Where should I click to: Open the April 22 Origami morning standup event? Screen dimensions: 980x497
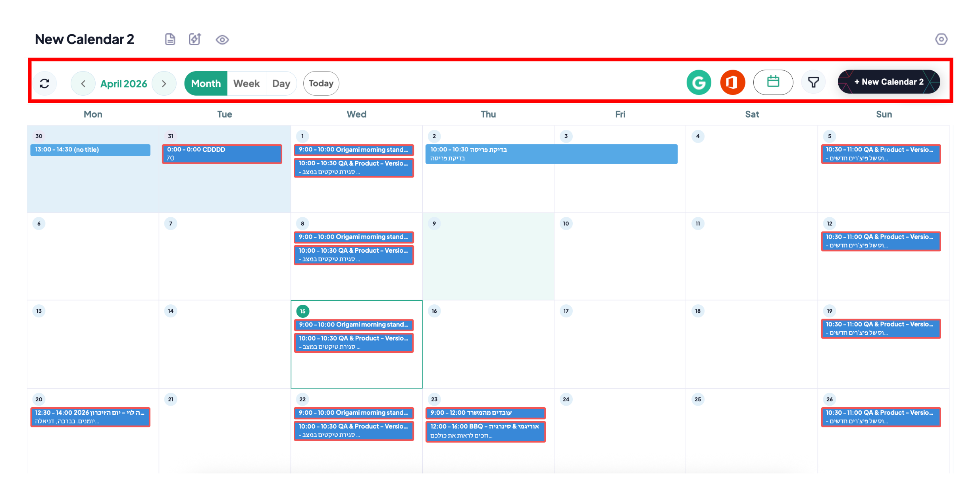[x=354, y=413]
